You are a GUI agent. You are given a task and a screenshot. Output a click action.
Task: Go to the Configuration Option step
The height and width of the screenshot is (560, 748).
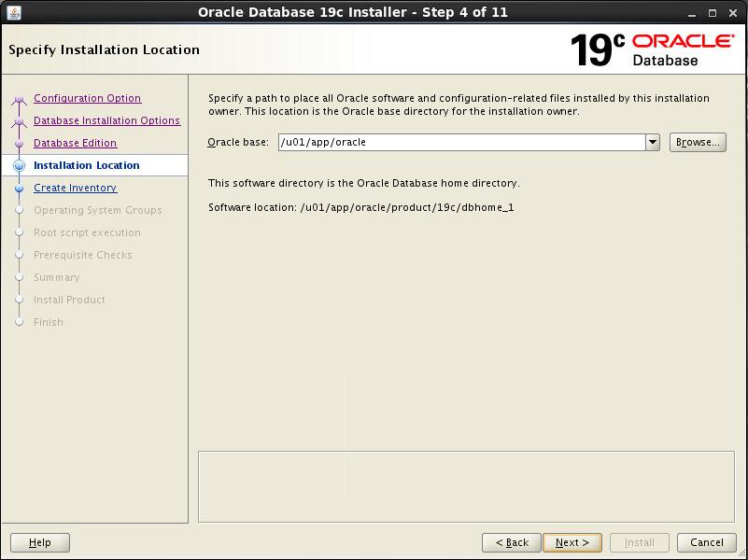(x=87, y=98)
